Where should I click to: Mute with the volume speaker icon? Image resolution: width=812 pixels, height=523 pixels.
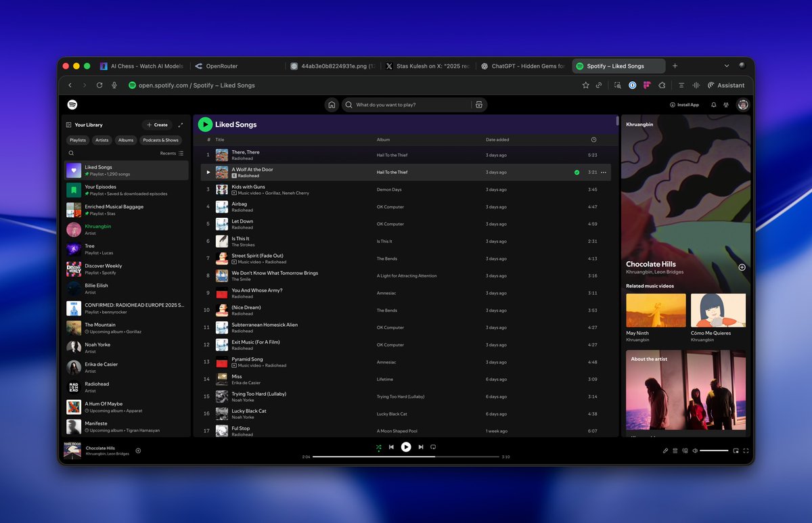point(695,451)
